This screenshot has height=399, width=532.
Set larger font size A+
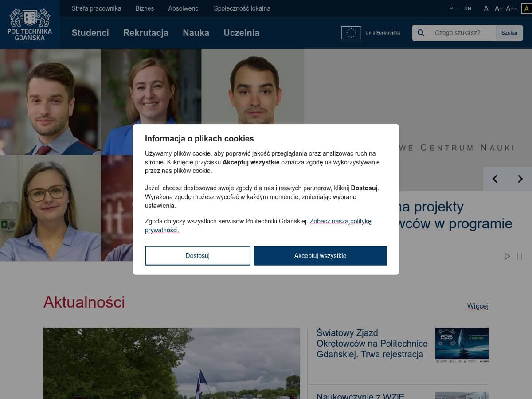click(499, 8)
